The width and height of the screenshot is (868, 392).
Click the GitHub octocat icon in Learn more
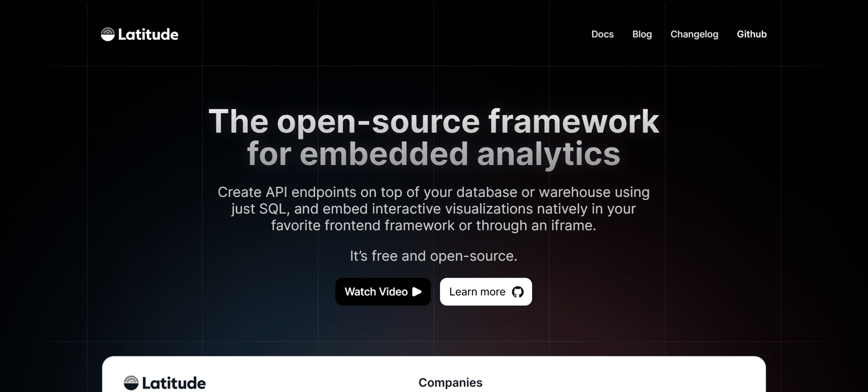coord(518,292)
